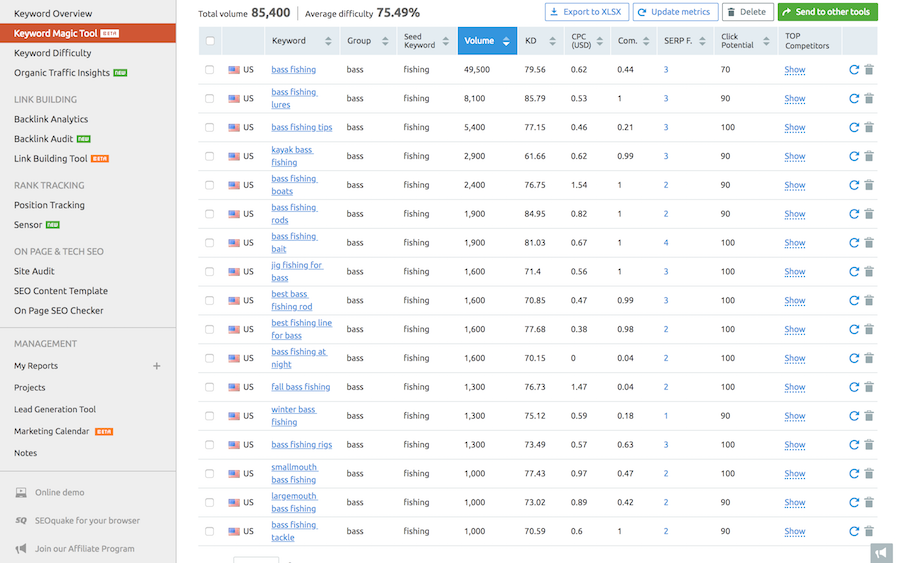
Task: Open the 'bass fishing rods' keyword link
Action: [x=294, y=213]
